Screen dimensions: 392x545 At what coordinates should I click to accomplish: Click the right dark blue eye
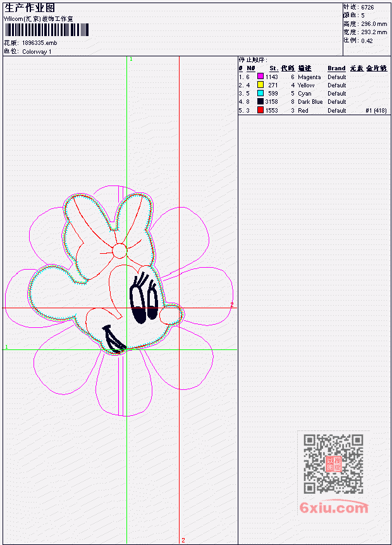pyautogui.click(x=152, y=305)
